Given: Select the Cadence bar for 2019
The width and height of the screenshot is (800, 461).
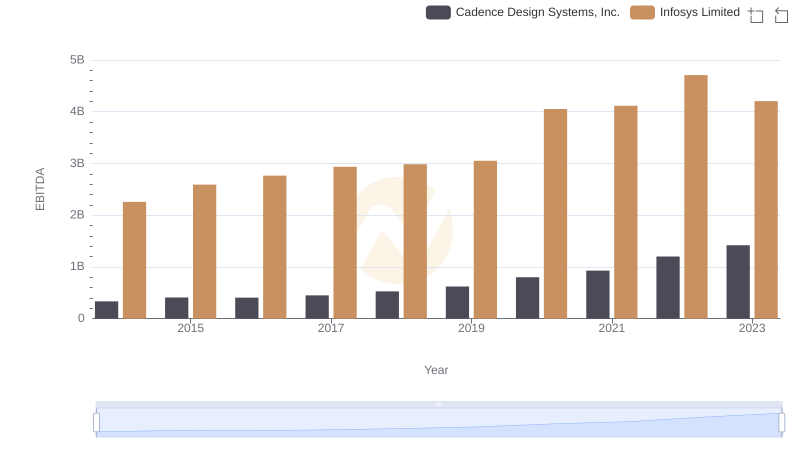Looking at the screenshot, I should 457,302.
